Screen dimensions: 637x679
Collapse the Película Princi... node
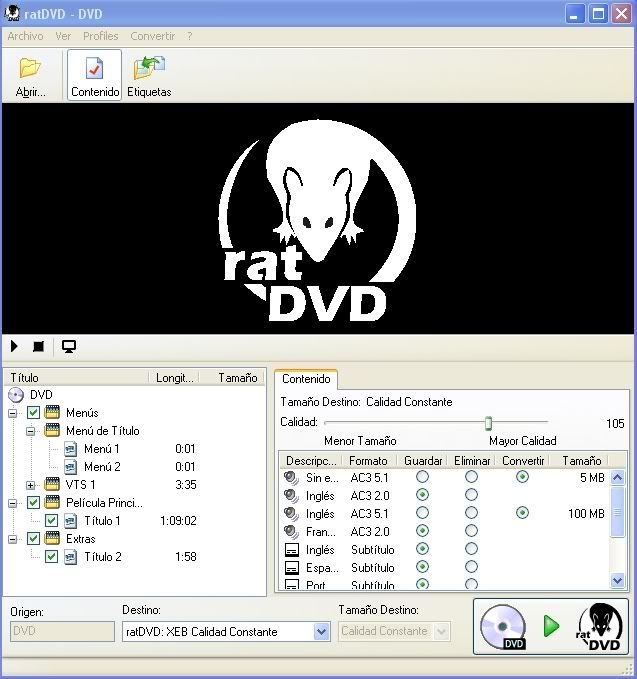click(13, 504)
